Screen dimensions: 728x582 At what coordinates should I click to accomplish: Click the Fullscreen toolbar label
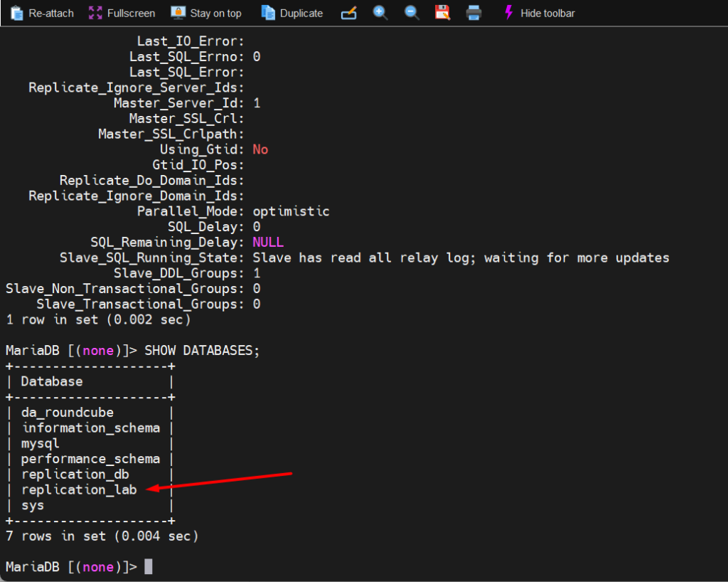(x=131, y=12)
